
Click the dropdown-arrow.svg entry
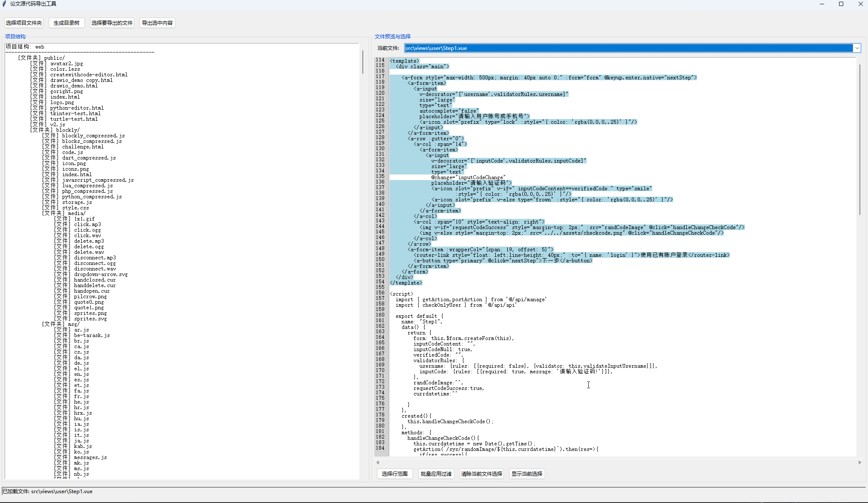(91, 274)
